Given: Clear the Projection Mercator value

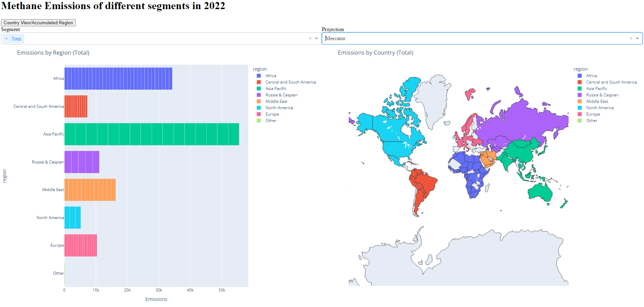Looking at the screenshot, I should (631, 38).
